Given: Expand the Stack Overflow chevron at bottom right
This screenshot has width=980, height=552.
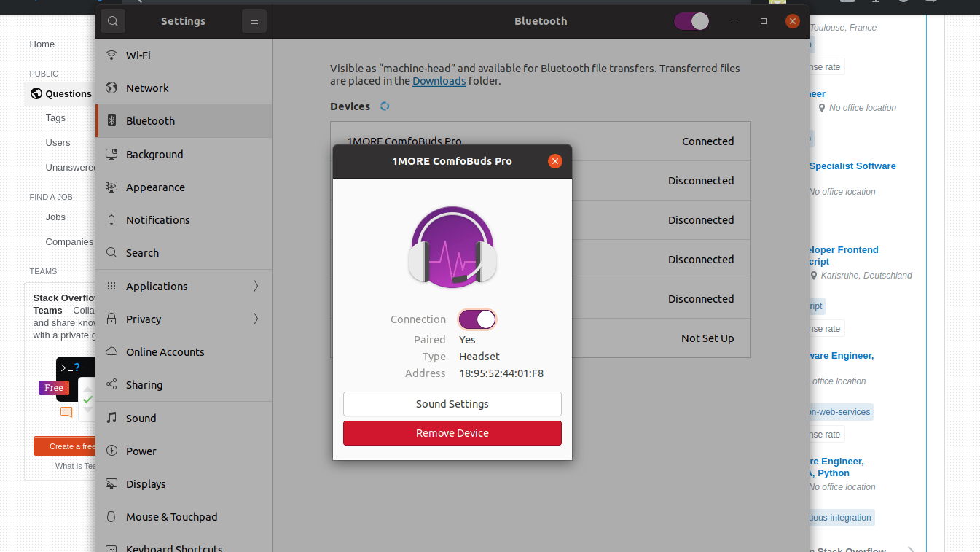Looking at the screenshot, I should (x=911, y=549).
